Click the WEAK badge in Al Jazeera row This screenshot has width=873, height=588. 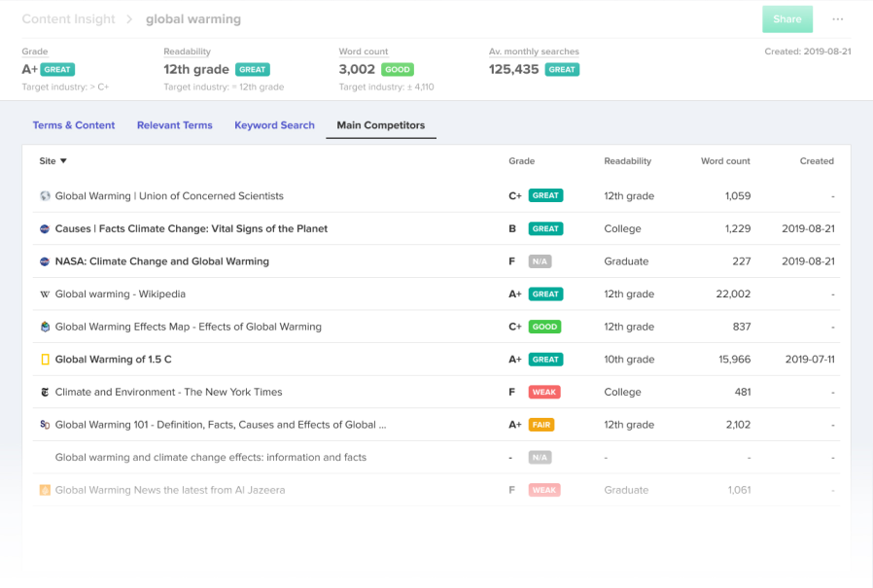point(544,490)
